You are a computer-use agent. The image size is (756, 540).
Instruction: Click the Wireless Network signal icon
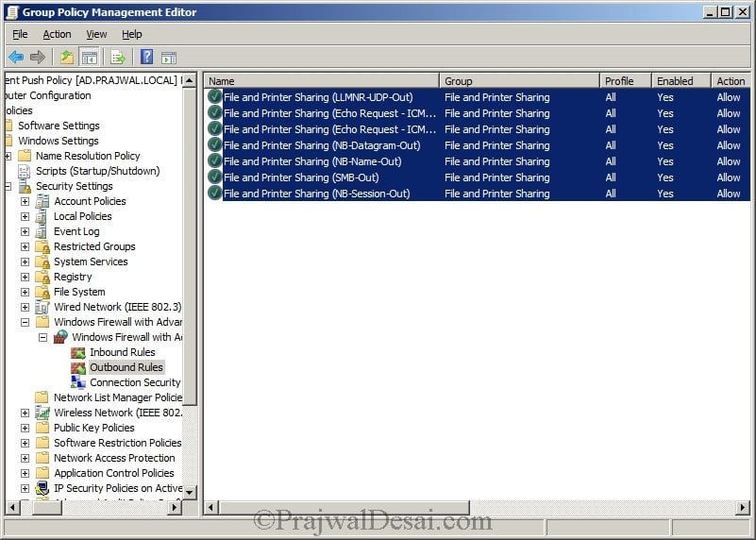42,413
